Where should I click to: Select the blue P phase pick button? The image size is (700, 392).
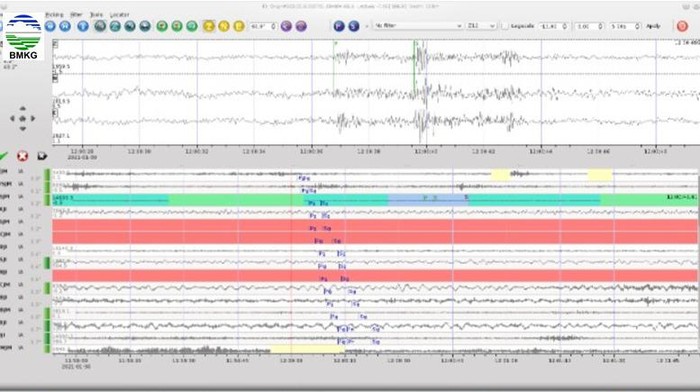pyautogui.click(x=339, y=26)
